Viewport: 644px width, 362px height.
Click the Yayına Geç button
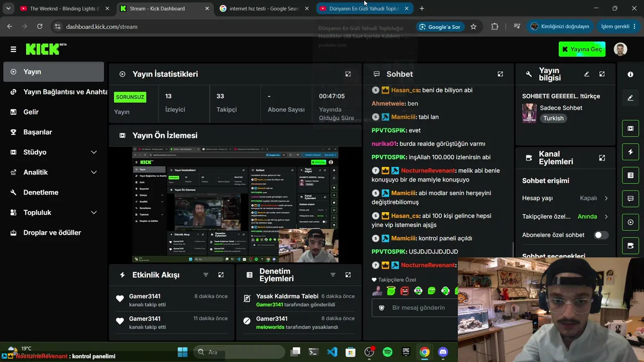pyautogui.click(x=582, y=49)
